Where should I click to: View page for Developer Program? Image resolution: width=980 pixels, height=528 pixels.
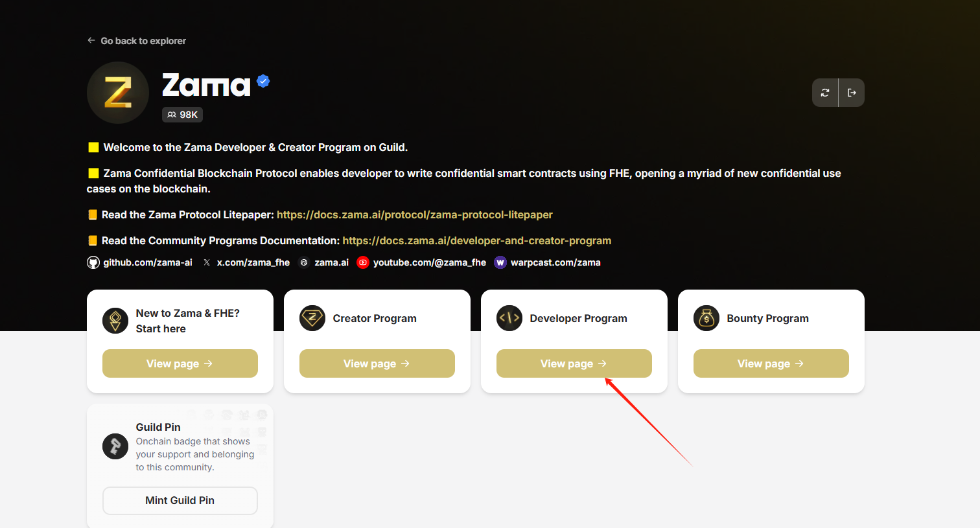point(574,363)
